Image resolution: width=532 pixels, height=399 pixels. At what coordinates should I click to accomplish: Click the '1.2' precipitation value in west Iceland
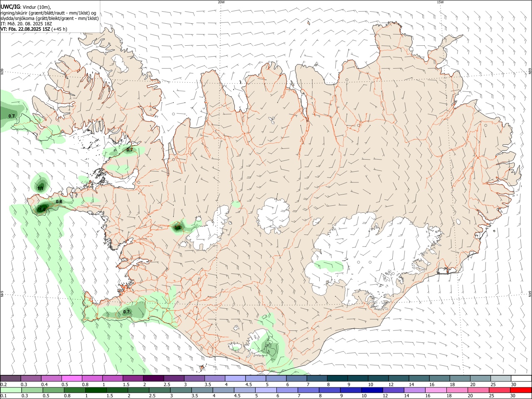[x=177, y=227]
